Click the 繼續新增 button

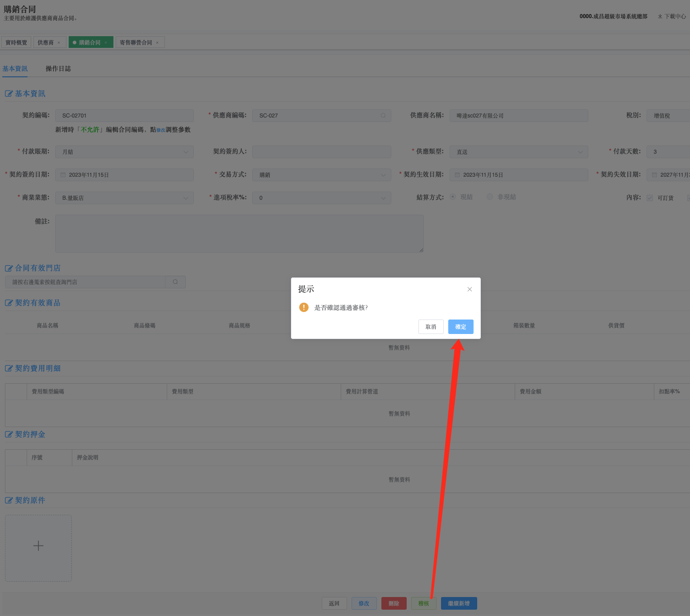click(459, 603)
